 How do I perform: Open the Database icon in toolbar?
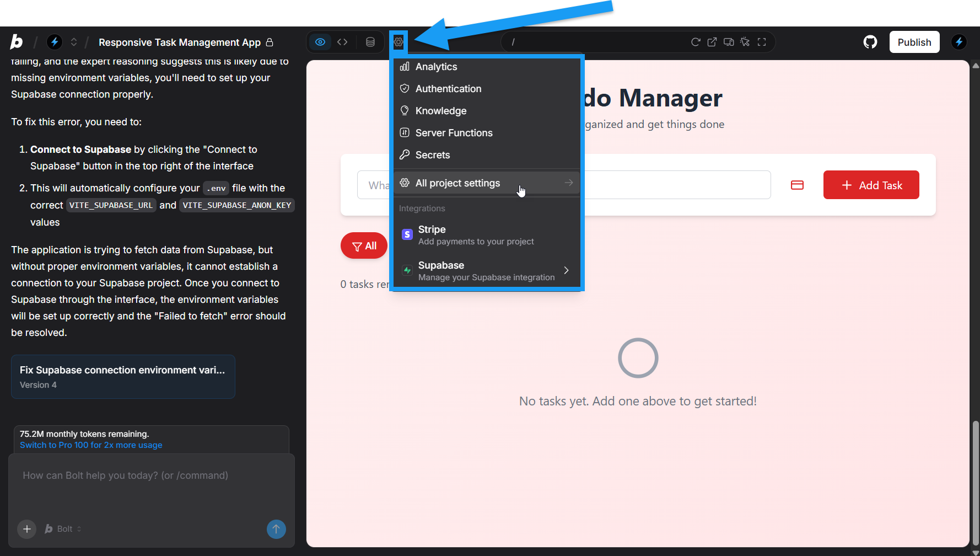pos(370,42)
